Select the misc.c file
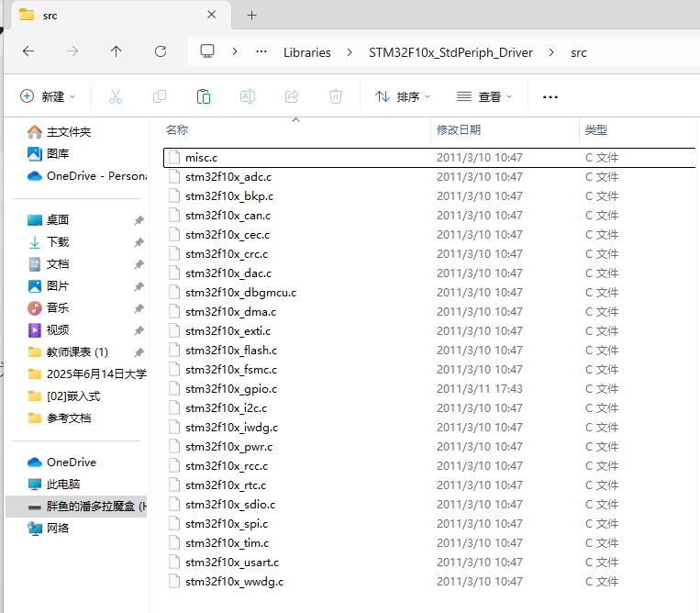The height and width of the screenshot is (613, 700). point(429,158)
